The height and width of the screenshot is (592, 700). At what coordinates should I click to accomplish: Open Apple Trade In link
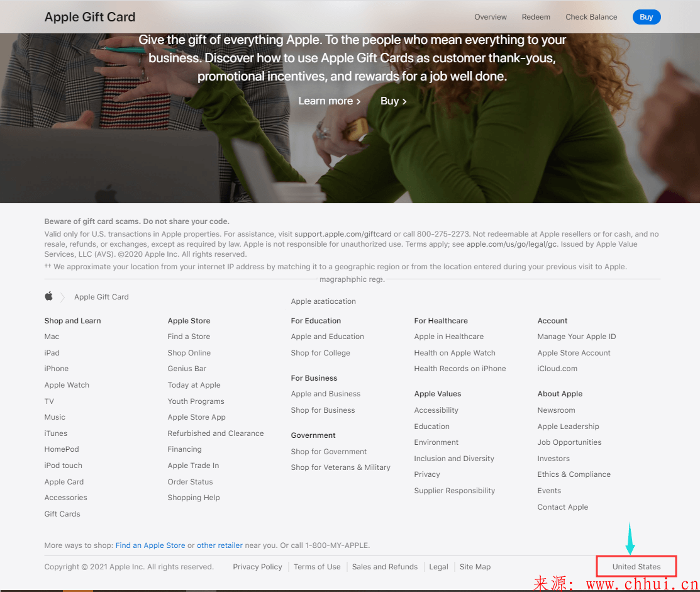pyautogui.click(x=193, y=465)
